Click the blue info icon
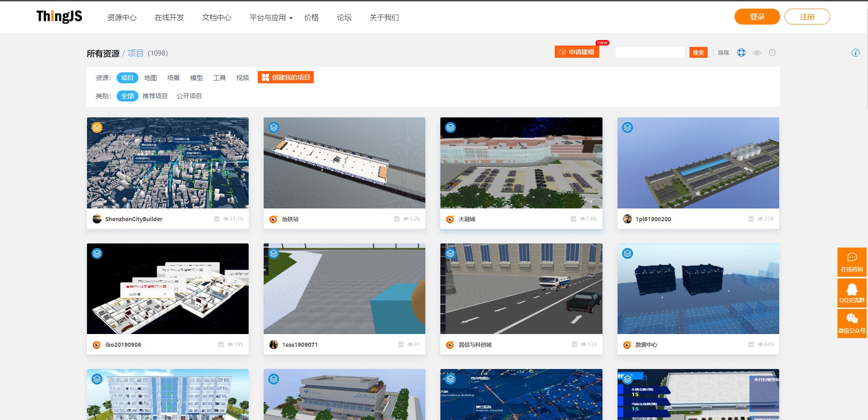The height and width of the screenshot is (420, 868). click(x=856, y=53)
